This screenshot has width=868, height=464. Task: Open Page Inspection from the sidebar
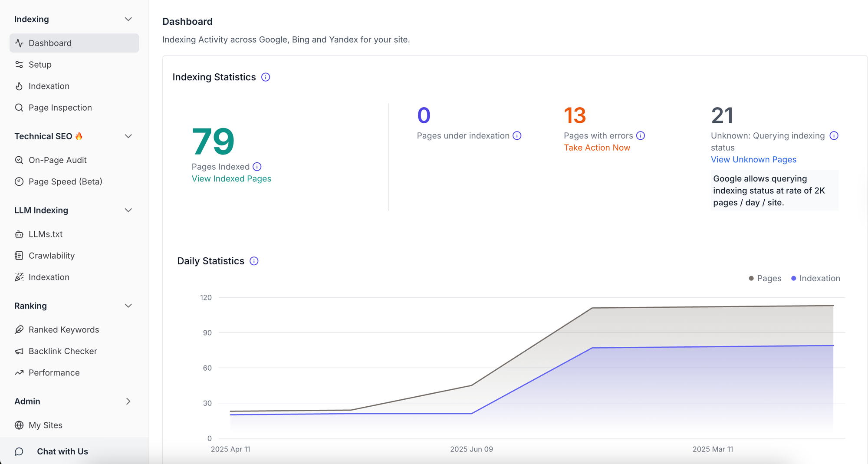pyautogui.click(x=60, y=108)
